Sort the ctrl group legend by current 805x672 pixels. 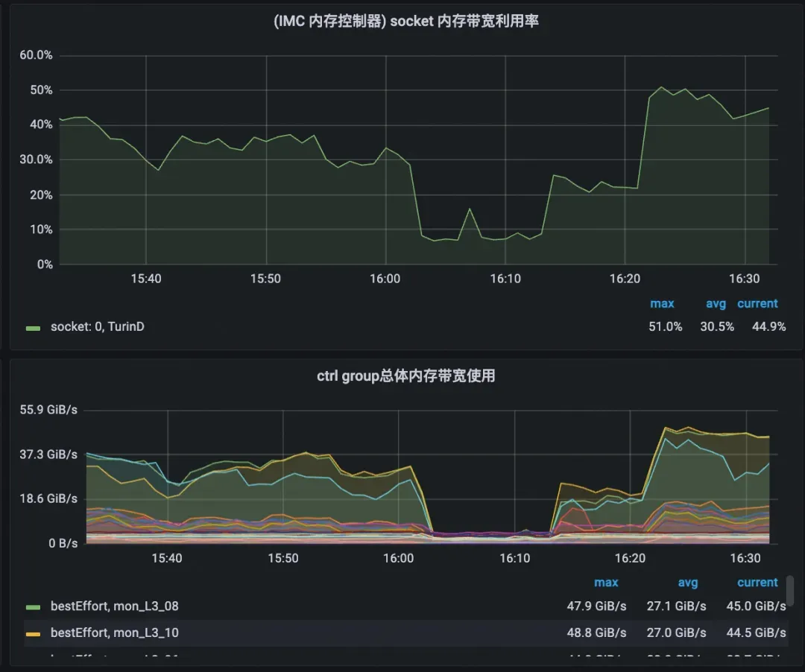point(757,583)
